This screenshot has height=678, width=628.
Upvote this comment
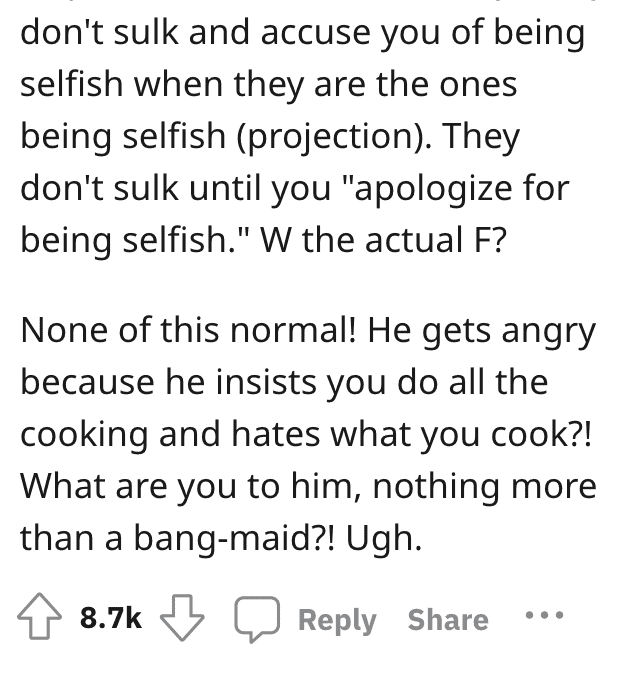[x=39, y=616]
